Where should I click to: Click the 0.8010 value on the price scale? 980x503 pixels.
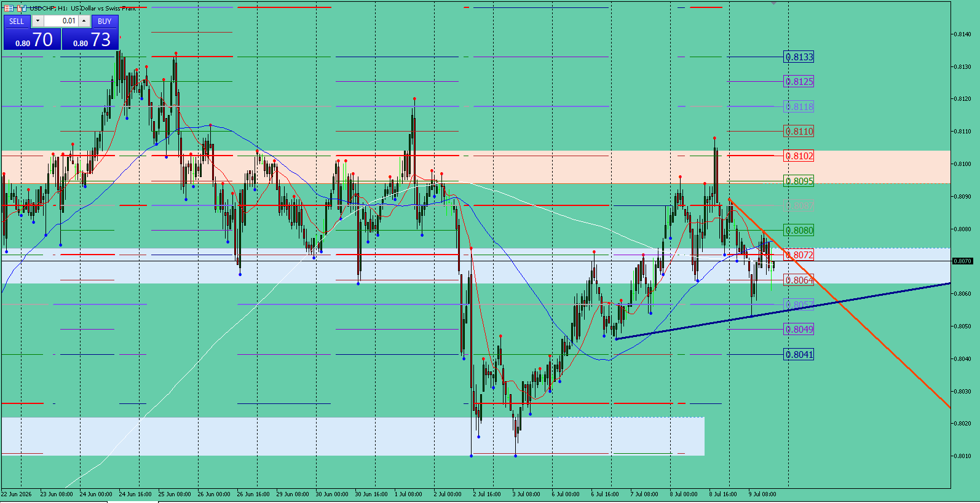coord(962,456)
